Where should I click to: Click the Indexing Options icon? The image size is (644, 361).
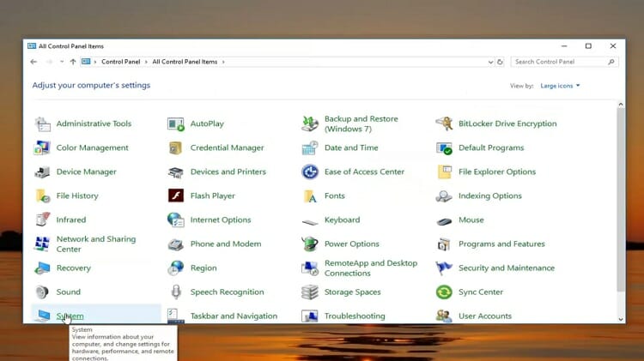click(x=444, y=196)
